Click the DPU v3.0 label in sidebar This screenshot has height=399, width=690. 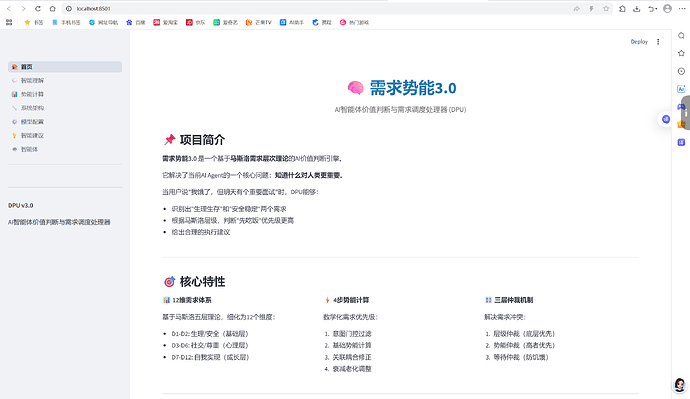(21, 205)
